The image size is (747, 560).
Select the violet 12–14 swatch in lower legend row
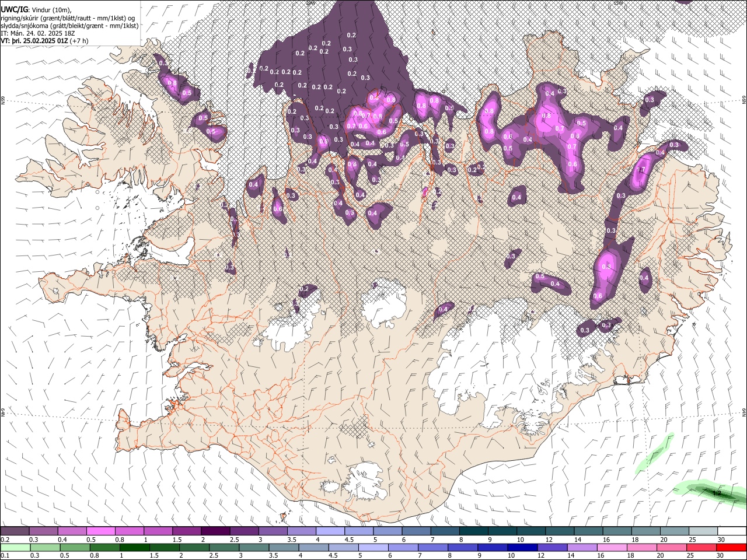551,547
